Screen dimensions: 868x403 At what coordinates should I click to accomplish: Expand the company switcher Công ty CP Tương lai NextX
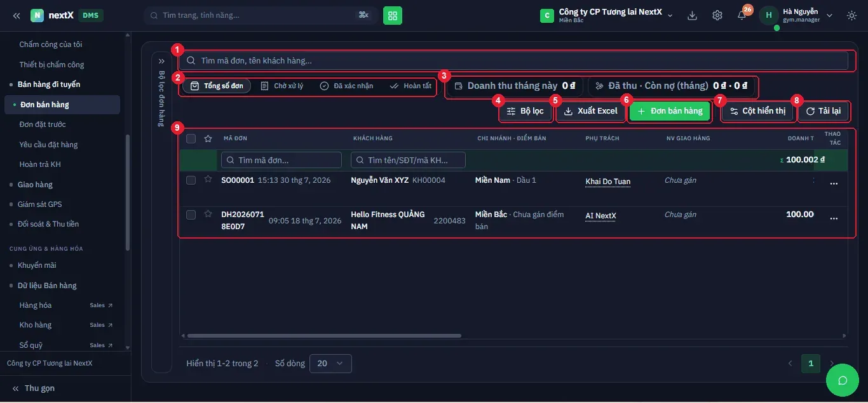(x=606, y=15)
